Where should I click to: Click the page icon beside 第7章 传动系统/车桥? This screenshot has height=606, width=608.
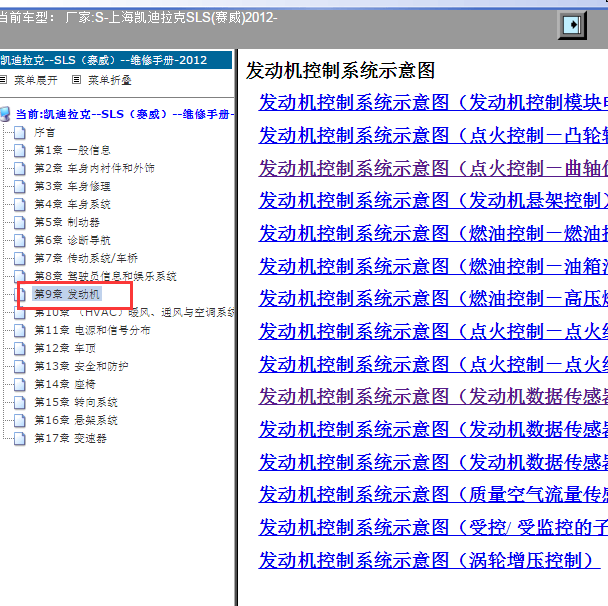click(19, 258)
